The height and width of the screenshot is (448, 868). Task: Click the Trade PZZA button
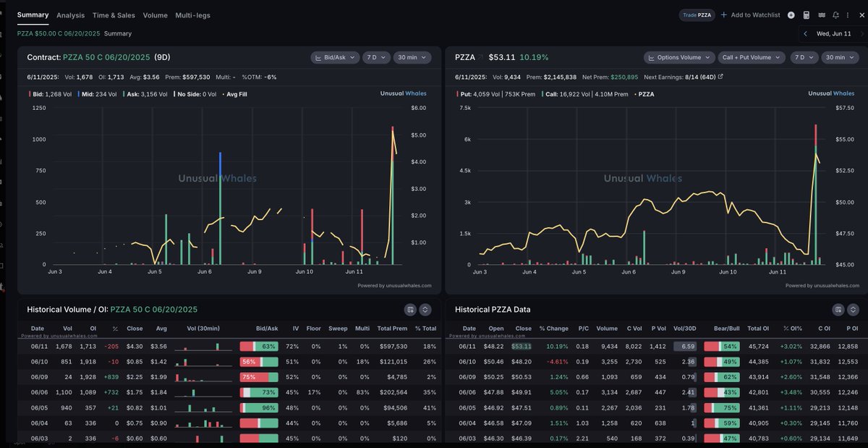pos(697,14)
